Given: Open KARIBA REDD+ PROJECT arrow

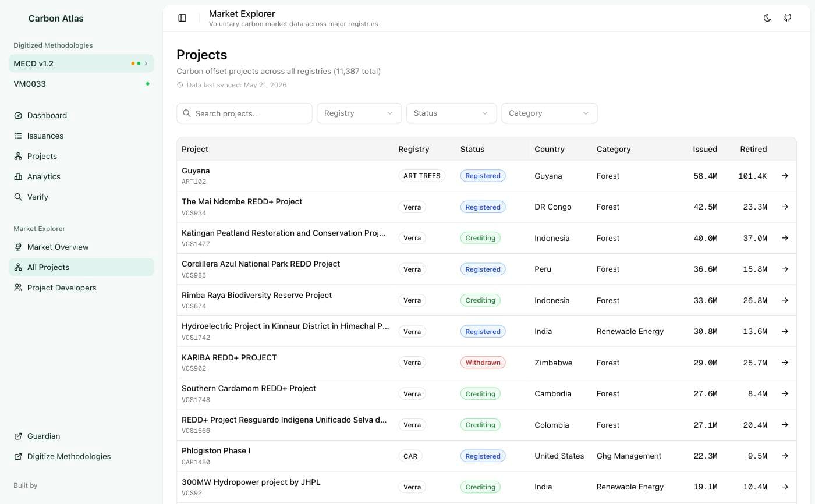Looking at the screenshot, I should 785,363.
